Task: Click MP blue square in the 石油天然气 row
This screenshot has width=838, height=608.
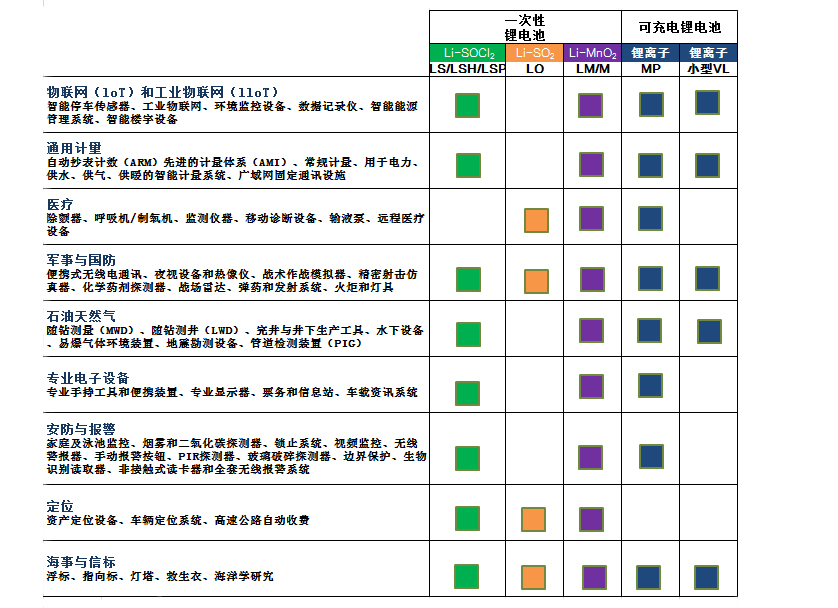Action: tap(649, 330)
